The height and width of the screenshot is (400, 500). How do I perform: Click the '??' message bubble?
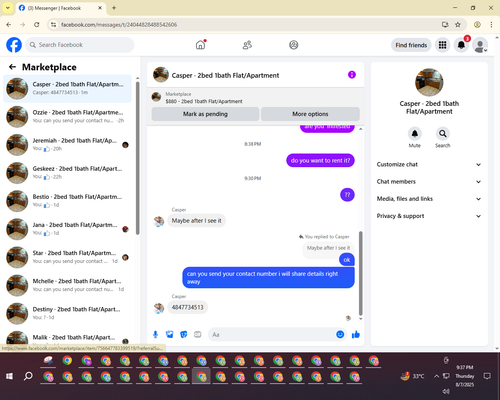point(347,195)
